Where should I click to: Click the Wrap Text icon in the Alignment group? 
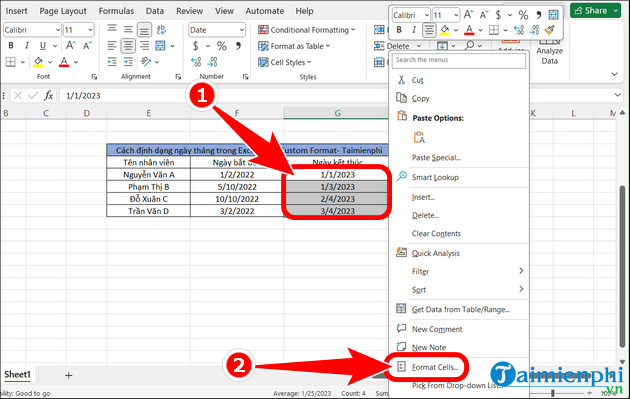[161, 29]
